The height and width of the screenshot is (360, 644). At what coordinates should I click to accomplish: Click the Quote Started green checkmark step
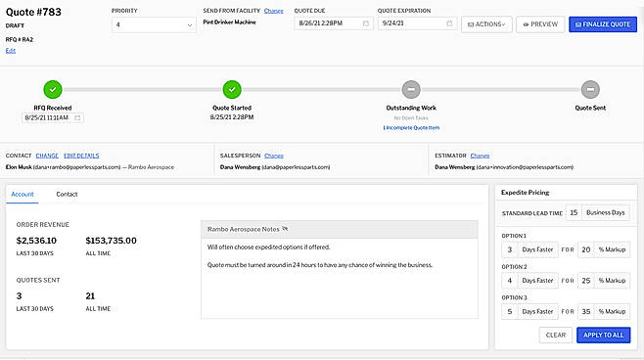coord(232,89)
